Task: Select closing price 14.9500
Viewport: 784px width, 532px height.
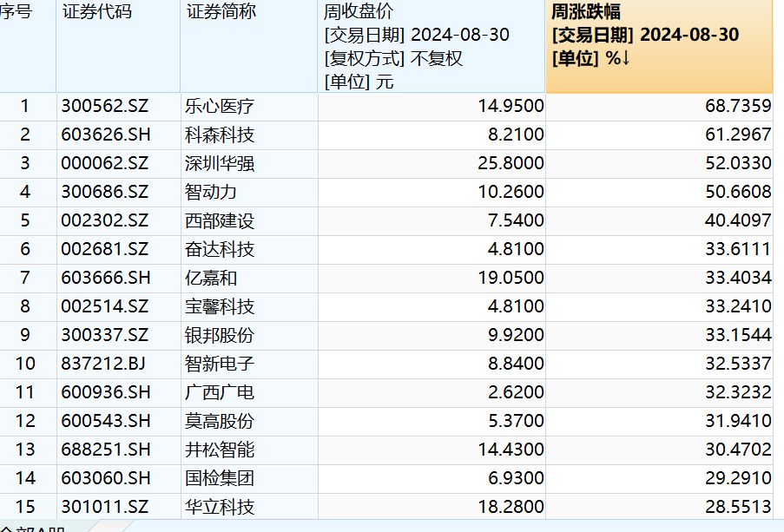Action: coord(511,106)
